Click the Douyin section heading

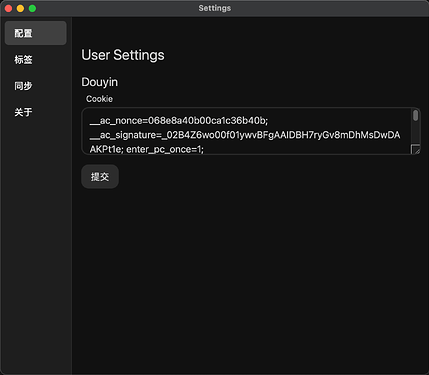coord(100,82)
